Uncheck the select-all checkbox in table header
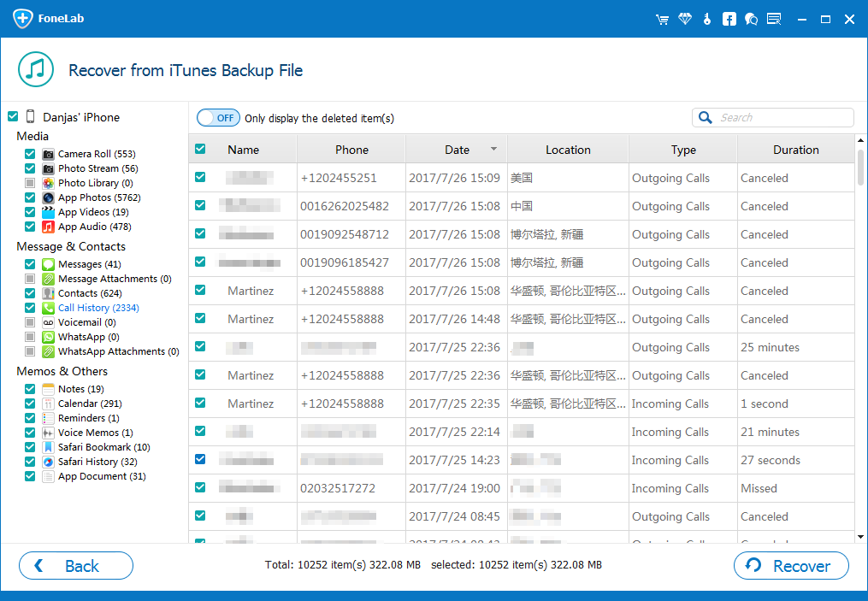 (200, 149)
